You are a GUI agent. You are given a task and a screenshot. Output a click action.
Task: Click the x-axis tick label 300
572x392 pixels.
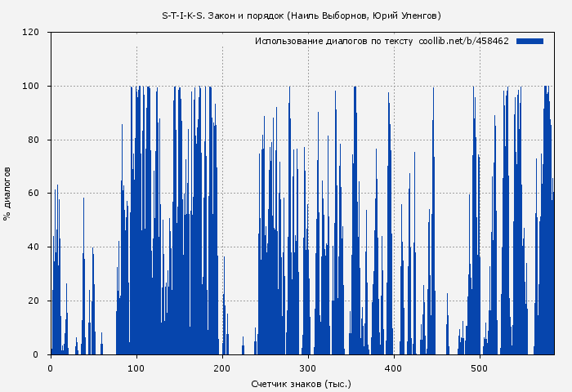pyautogui.click(x=308, y=367)
